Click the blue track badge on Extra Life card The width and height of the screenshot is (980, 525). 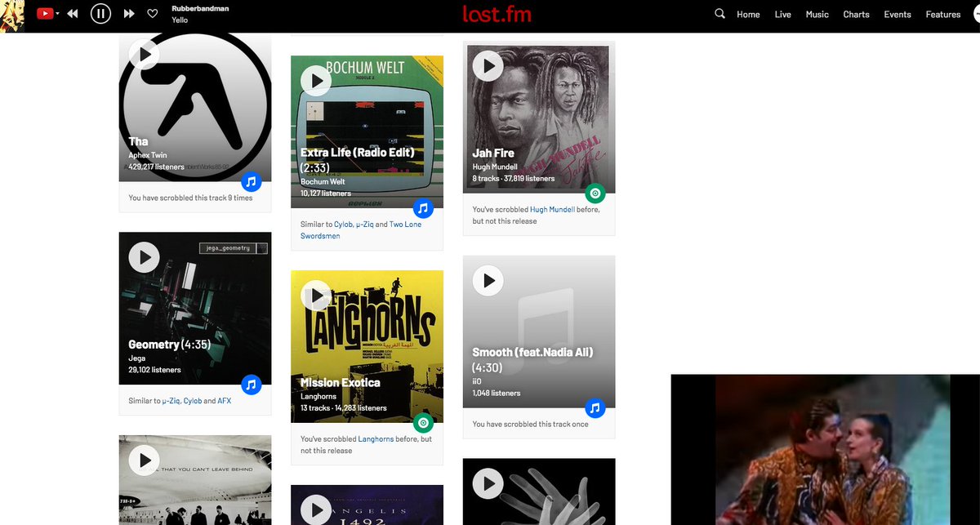click(x=423, y=207)
